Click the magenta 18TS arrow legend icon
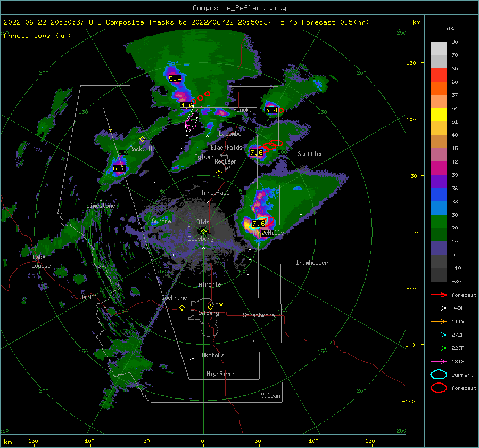Viewport: 479px width, 448px height. tap(439, 362)
